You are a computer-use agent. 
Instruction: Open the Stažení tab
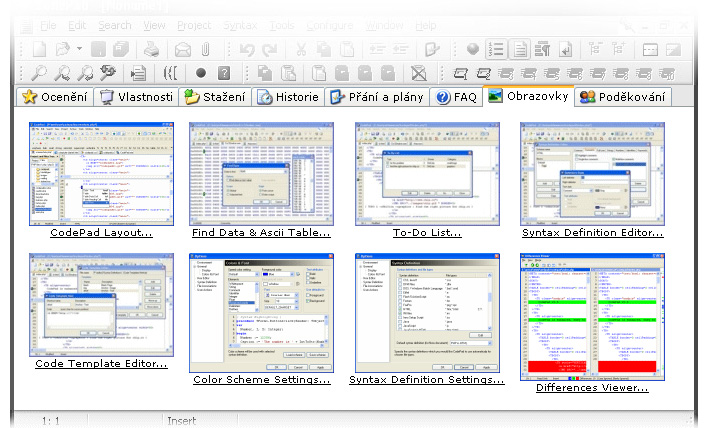click(x=214, y=97)
